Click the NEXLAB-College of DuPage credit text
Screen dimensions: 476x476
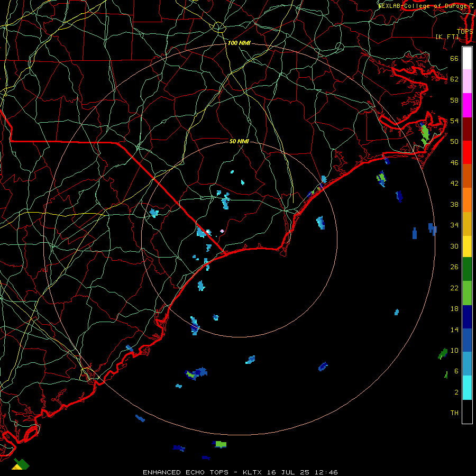tap(424, 5)
